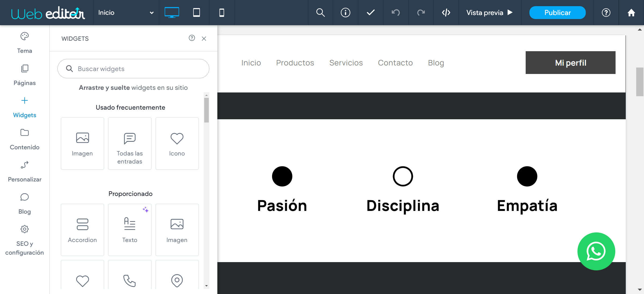Image resolution: width=644 pixels, height=294 pixels.
Task: Open the Servicios nav link
Action: [x=346, y=63]
